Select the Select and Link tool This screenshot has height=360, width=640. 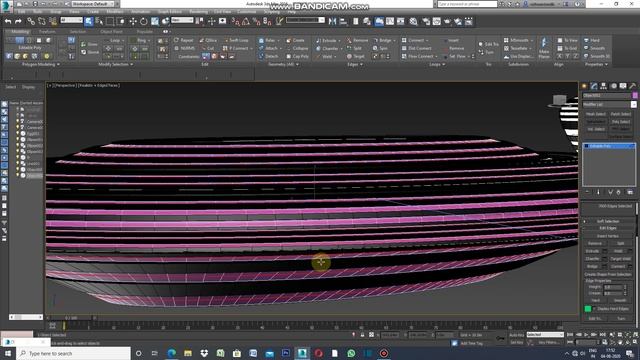31,21
